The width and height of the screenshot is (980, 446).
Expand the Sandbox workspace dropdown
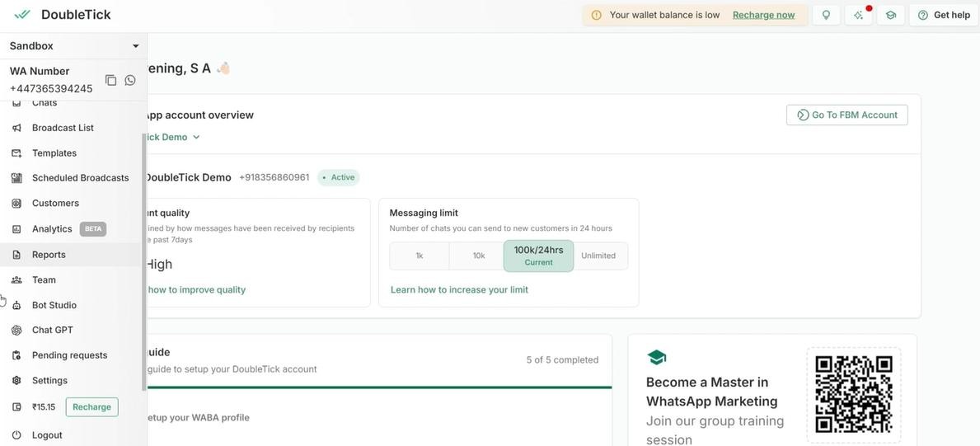[135, 46]
